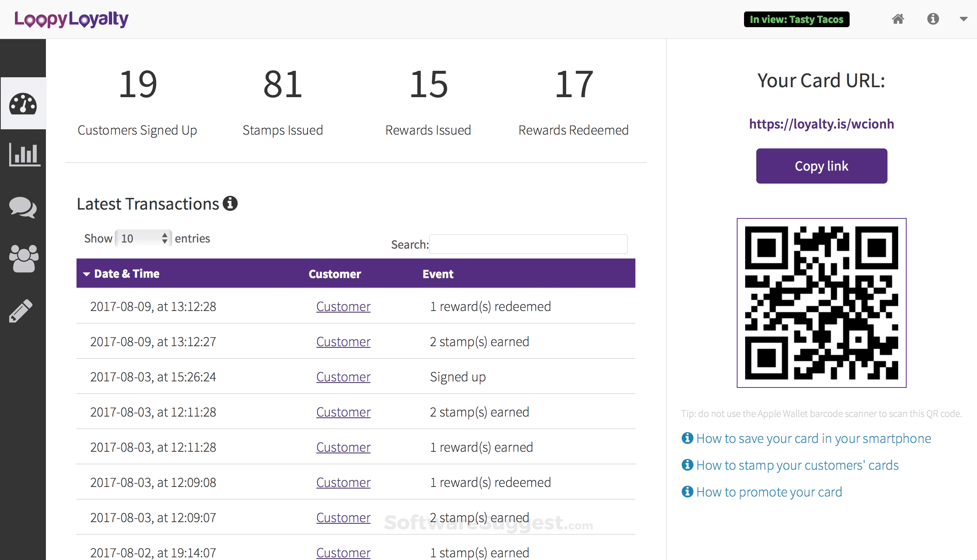The height and width of the screenshot is (560, 977).
Task: Open How to promote your card help
Action: point(769,492)
